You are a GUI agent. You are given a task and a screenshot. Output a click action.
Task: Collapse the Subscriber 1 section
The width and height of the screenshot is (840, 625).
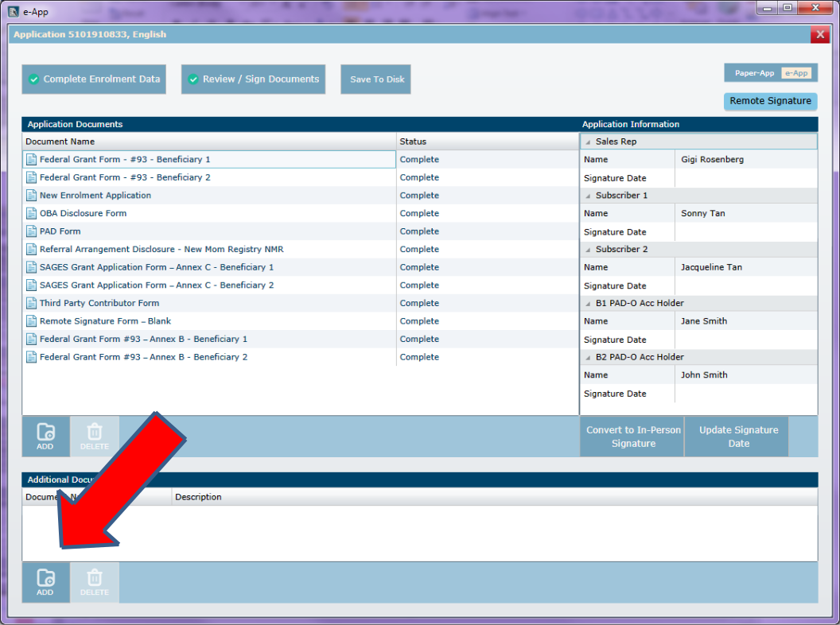tap(588, 196)
